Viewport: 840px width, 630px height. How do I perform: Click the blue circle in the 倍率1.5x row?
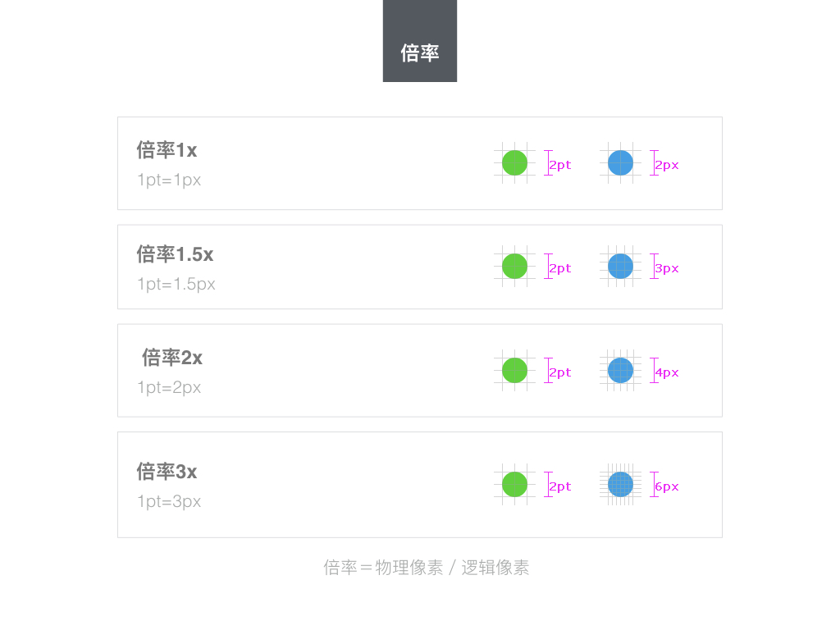[x=620, y=267]
